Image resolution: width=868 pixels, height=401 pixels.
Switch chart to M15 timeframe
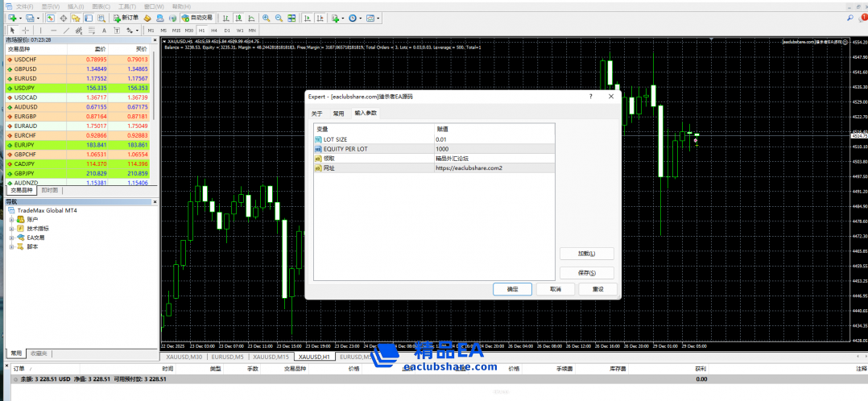pyautogui.click(x=176, y=30)
